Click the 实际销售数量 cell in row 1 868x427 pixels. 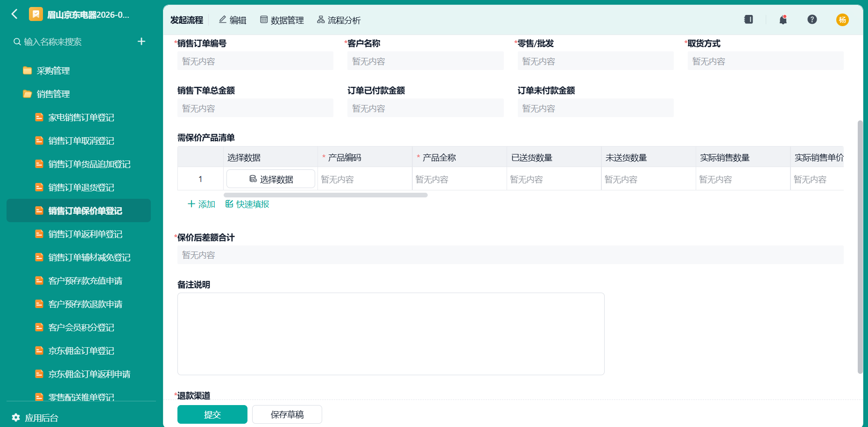(743, 179)
